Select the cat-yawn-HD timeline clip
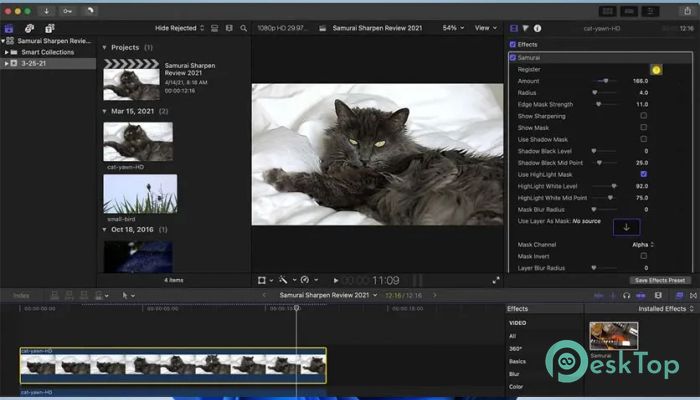 click(173, 365)
